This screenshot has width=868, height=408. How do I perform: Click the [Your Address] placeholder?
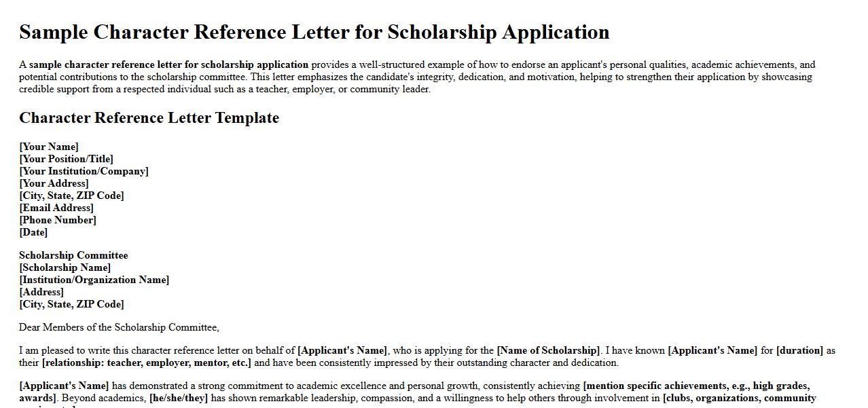(54, 183)
